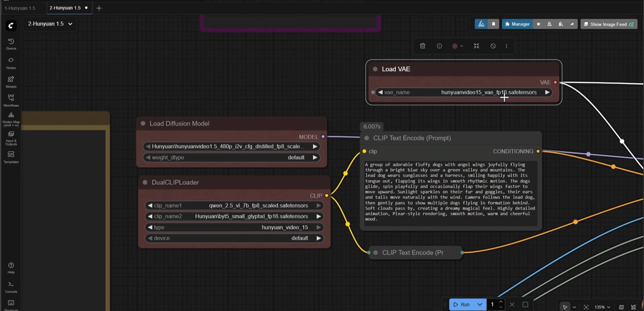This screenshot has width=644, height=311.
Task: Add a new workflow tab
Action: (99, 8)
